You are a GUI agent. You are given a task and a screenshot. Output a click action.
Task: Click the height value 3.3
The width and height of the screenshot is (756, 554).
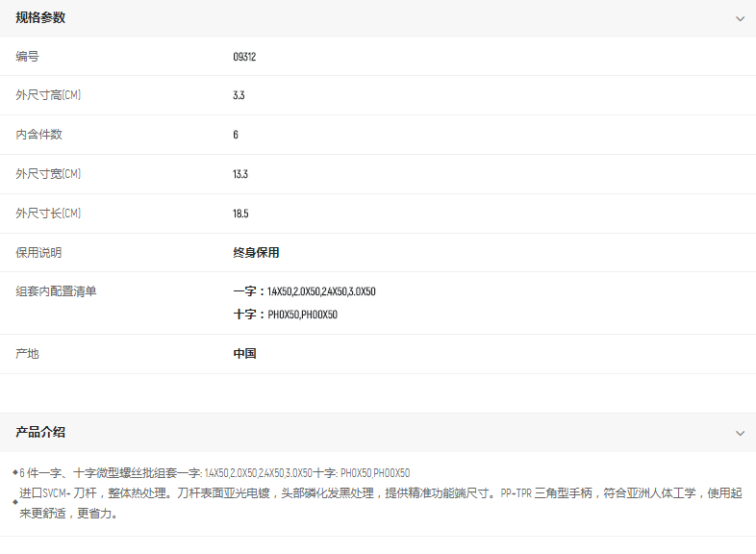(x=239, y=95)
